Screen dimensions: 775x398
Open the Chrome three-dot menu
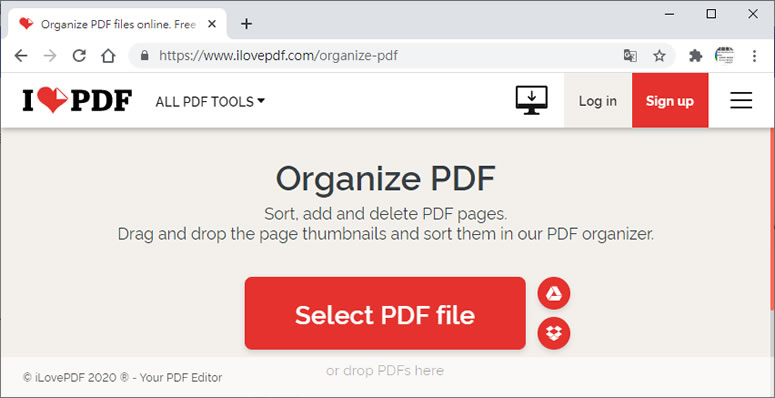(x=754, y=55)
